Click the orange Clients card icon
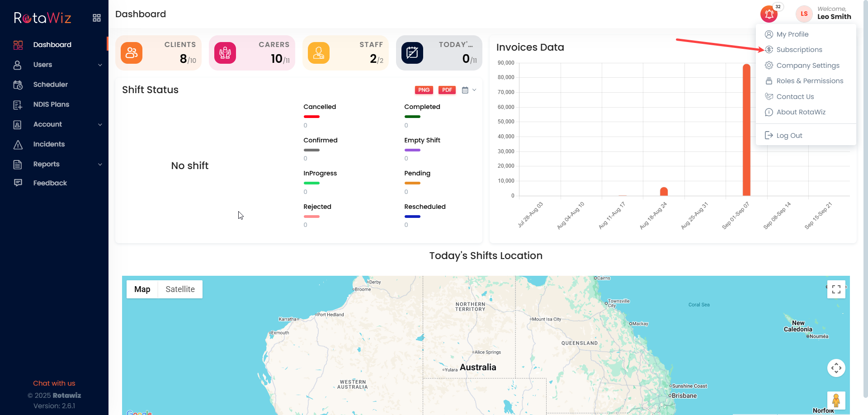 (x=132, y=53)
